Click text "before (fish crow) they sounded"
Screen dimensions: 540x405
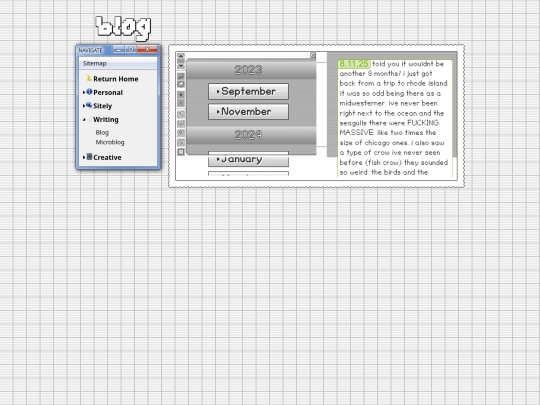click(x=394, y=163)
